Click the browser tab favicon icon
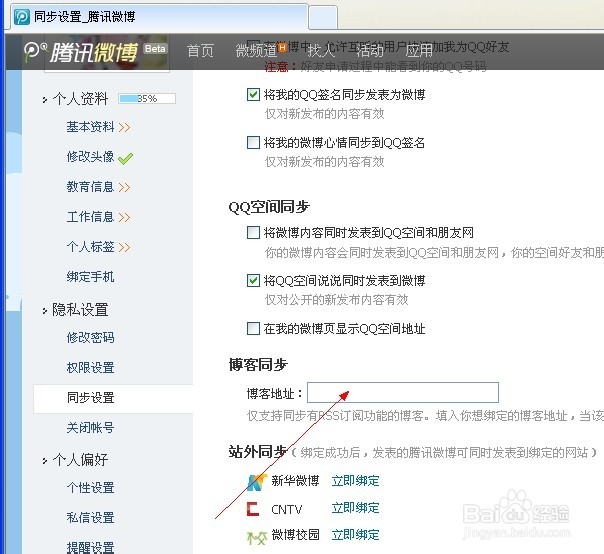 [22, 17]
